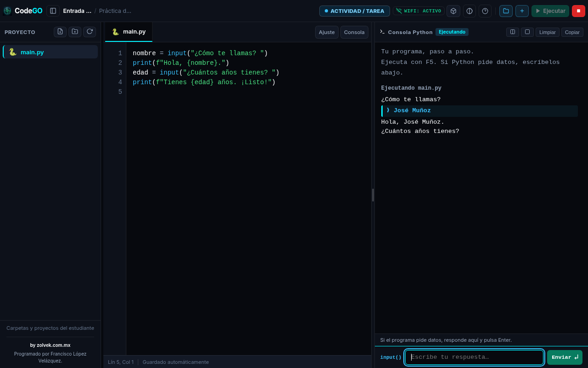Screen dimensions: 588x368
Task: Click 'Hola, José Muñoz.' console output line
Action: [413, 122]
